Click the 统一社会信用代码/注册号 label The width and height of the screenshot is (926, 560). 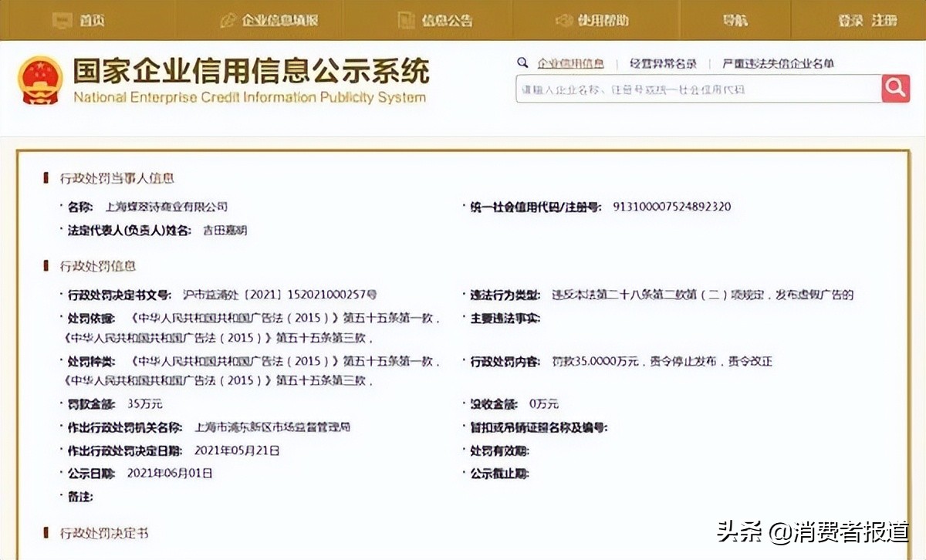coord(536,207)
